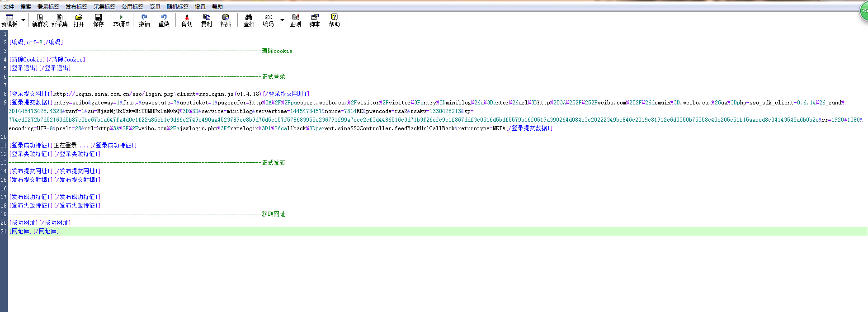Save using the 保存 floppy icon

98,20
